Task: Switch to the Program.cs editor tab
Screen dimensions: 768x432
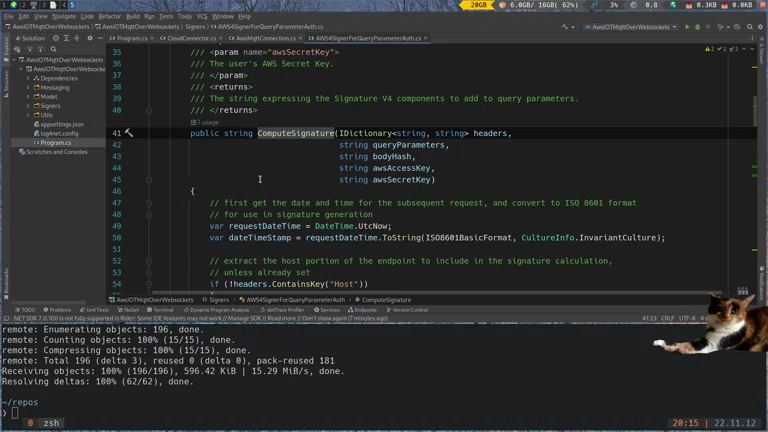Action: pos(131,38)
